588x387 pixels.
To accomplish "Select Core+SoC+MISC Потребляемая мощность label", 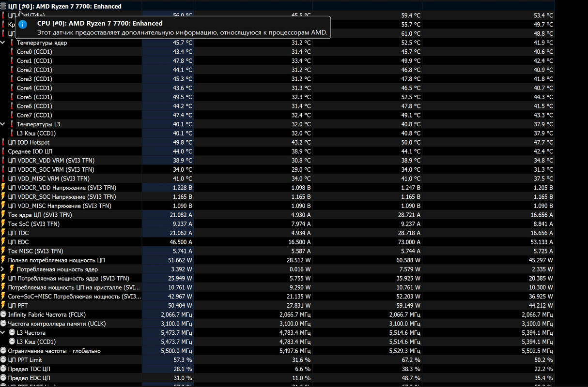I will [74, 297].
